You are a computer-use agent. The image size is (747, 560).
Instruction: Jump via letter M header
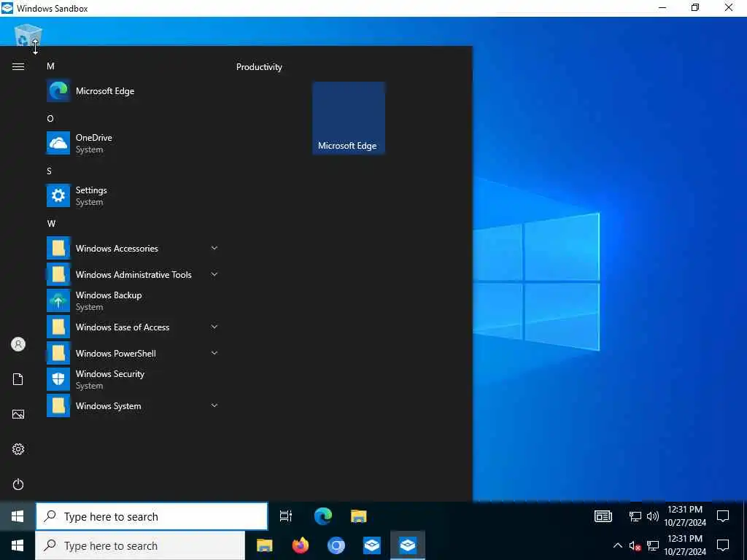(50, 66)
